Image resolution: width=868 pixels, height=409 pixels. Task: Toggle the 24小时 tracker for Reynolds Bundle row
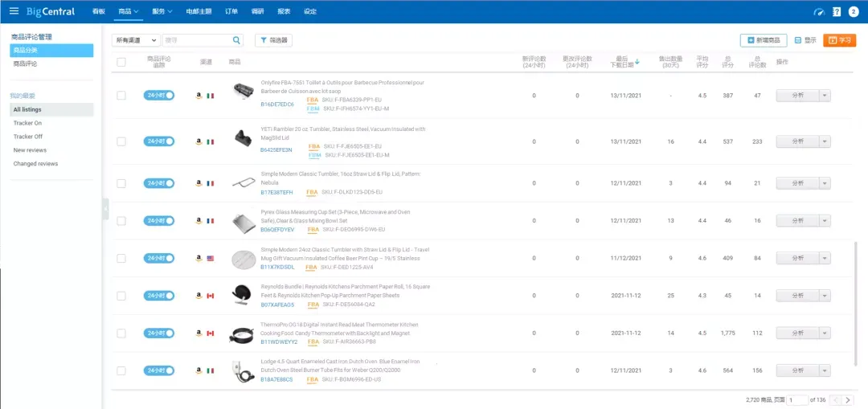[159, 296]
